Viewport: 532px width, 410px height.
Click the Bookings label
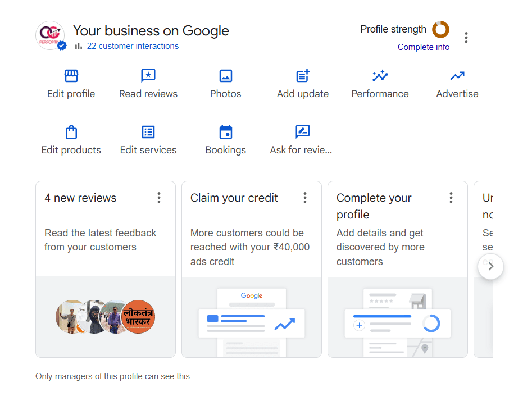(x=226, y=150)
